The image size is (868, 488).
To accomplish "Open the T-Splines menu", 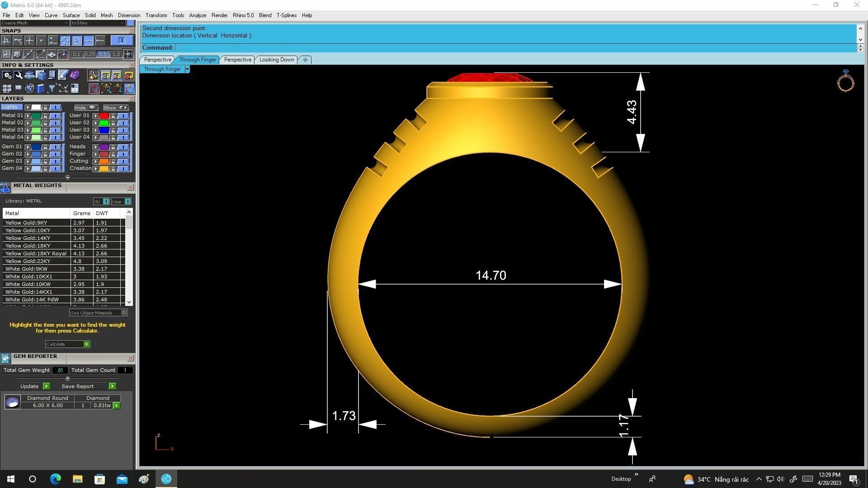I will coord(286,15).
